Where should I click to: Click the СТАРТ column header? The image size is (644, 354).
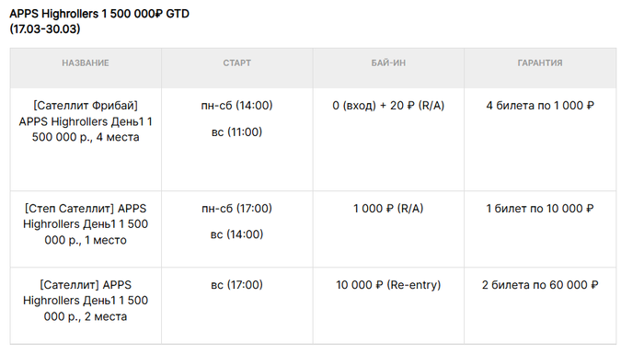click(237, 63)
